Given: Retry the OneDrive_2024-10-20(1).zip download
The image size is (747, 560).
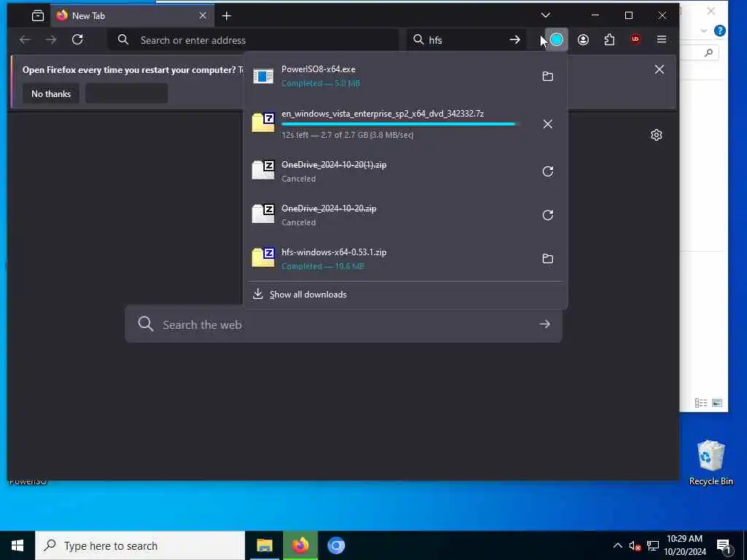Looking at the screenshot, I should [x=548, y=171].
